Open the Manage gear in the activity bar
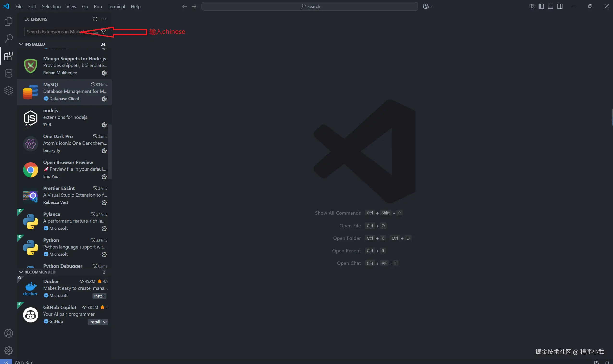This screenshot has height=364, width=613. click(x=9, y=350)
